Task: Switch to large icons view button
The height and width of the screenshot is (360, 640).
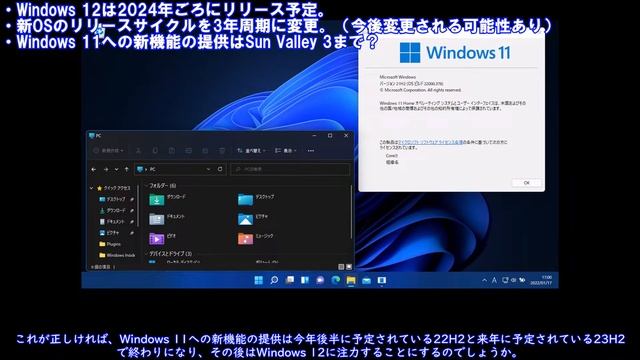Action: point(349,267)
